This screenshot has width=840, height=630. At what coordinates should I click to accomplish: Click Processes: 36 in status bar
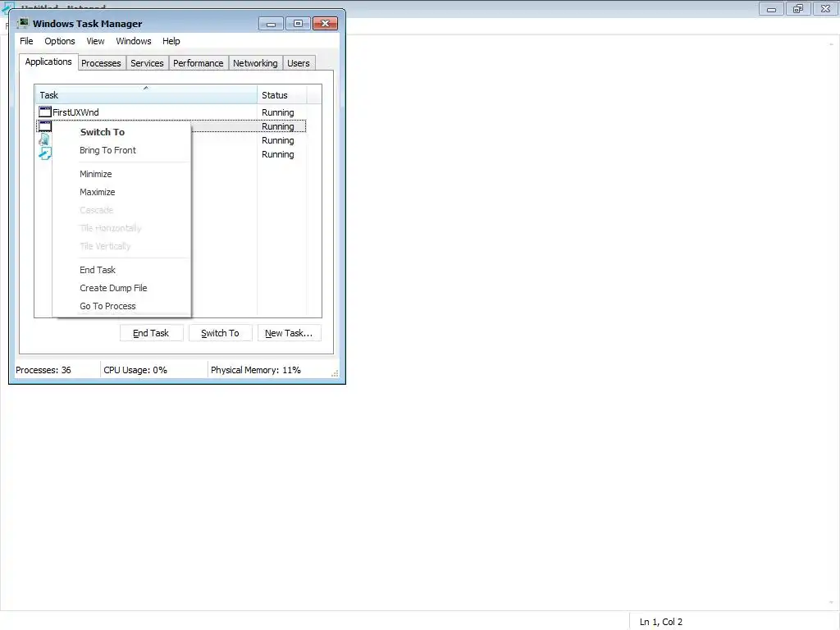[43, 370]
